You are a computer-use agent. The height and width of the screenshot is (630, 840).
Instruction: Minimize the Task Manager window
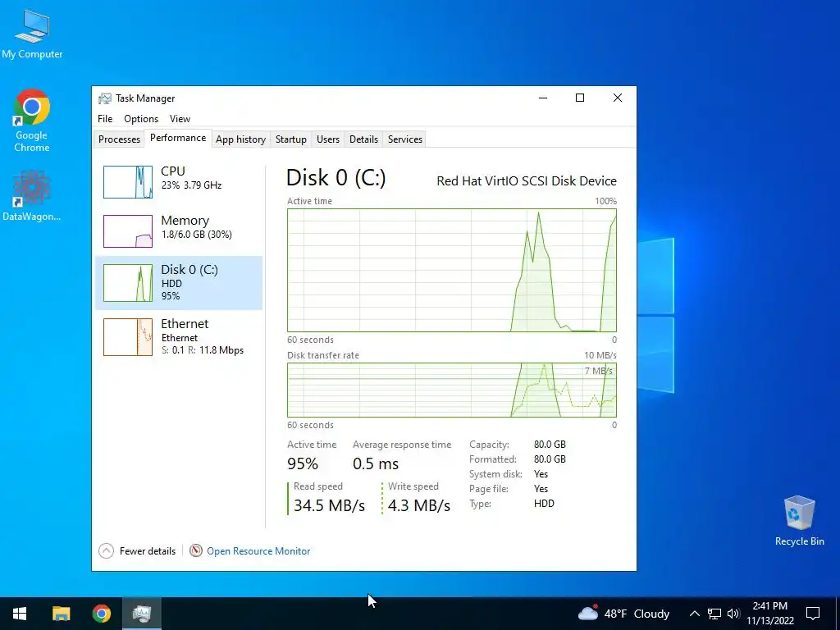[543, 98]
